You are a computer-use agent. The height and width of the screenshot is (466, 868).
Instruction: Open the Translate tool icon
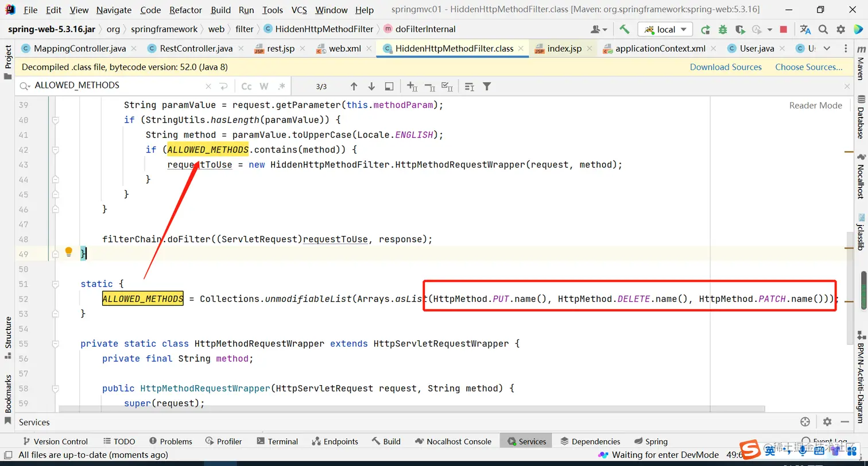tap(805, 29)
